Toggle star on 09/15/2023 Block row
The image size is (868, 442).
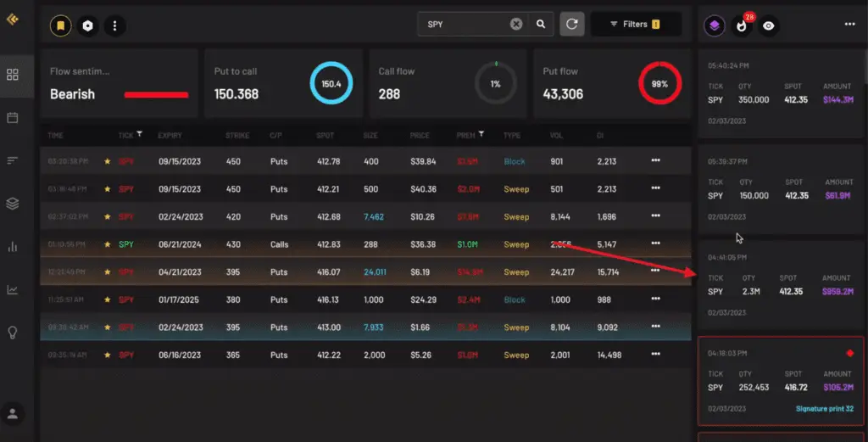(x=108, y=161)
